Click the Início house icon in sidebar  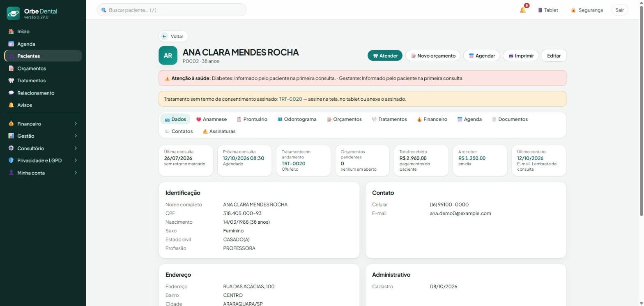point(11,31)
